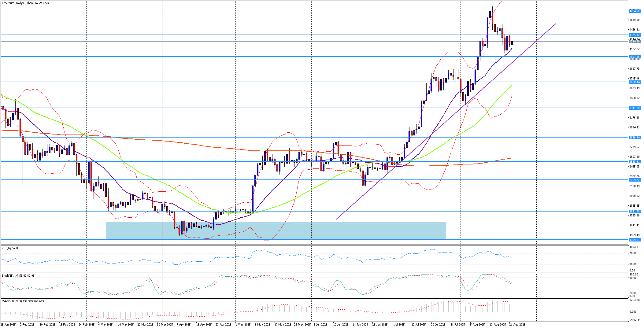644x328 pixels.
Task: Click the Stochastic 20.00 scale value
Action: (633, 293)
